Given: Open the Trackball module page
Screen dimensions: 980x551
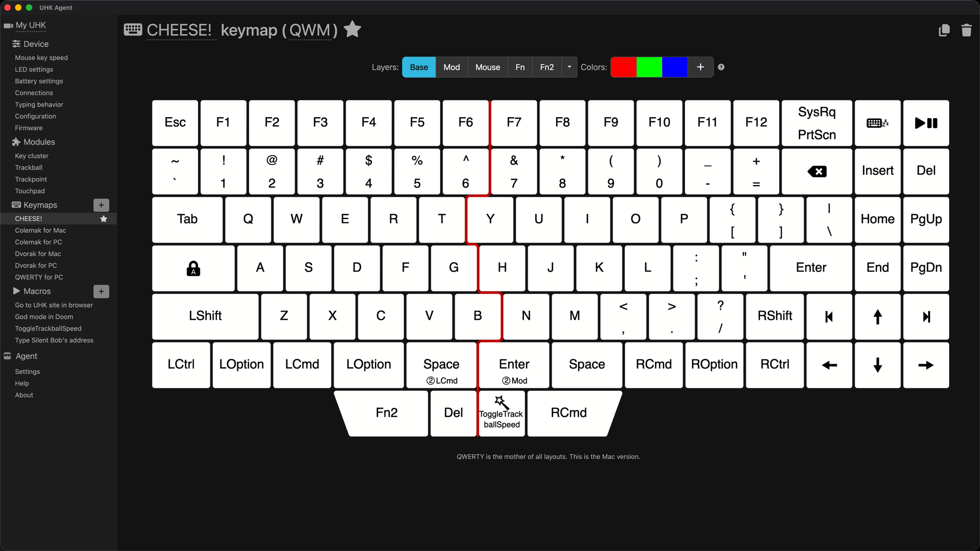Looking at the screenshot, I should click(28, 168).
